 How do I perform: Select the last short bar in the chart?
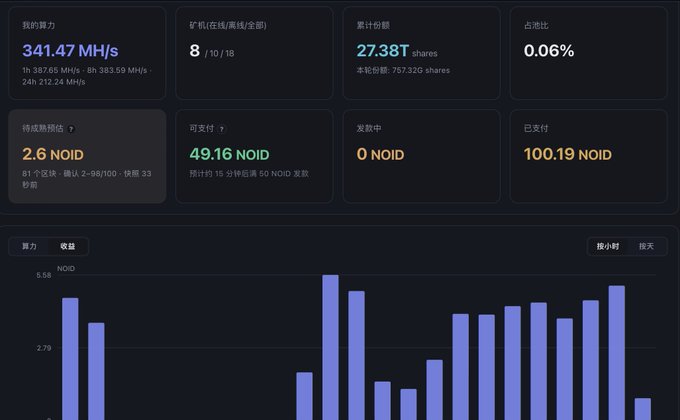[643, 409]
